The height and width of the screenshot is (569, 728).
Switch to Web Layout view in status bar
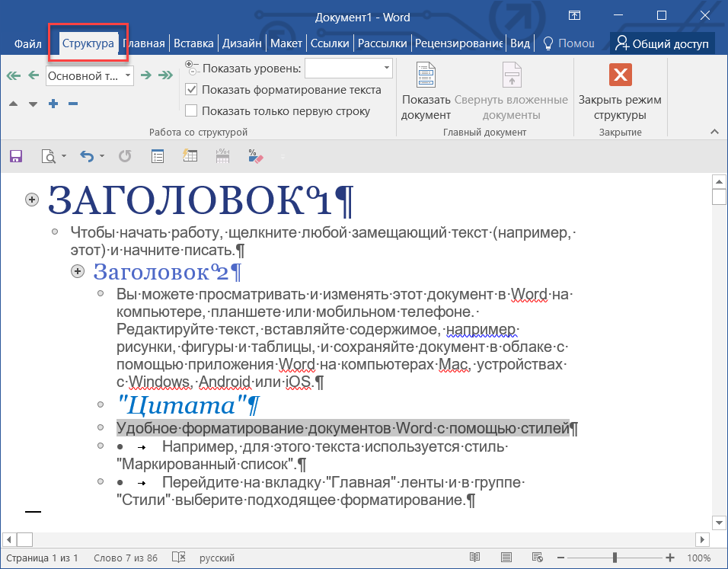point(537,557)
